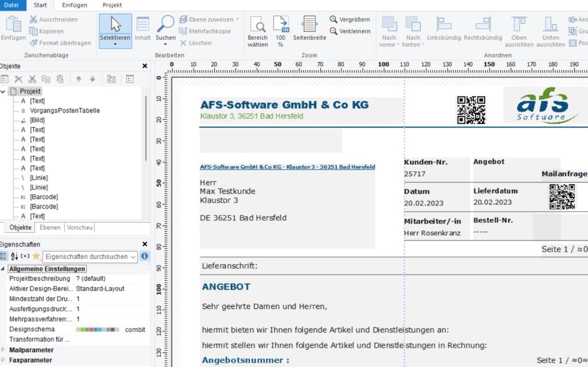Switch to the Start ribbon tab
This screenshot has height=367, width=588.
point(40,5)
